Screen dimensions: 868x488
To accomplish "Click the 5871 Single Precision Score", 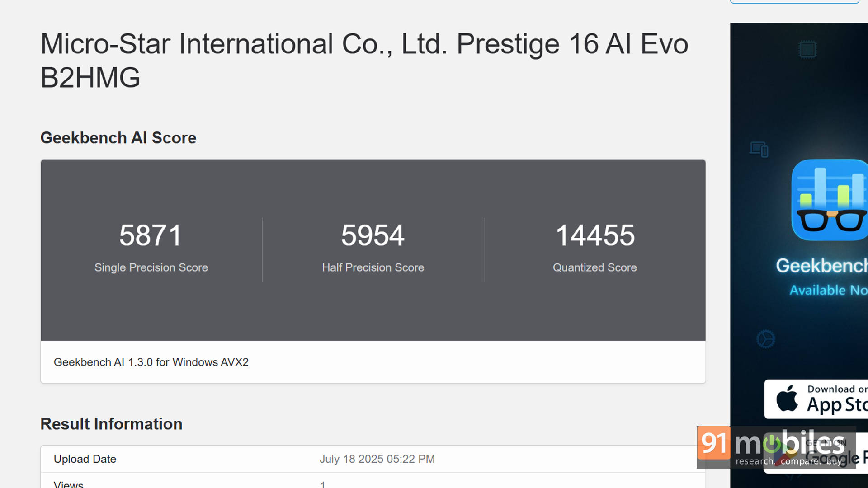I will tap(151, 235).
